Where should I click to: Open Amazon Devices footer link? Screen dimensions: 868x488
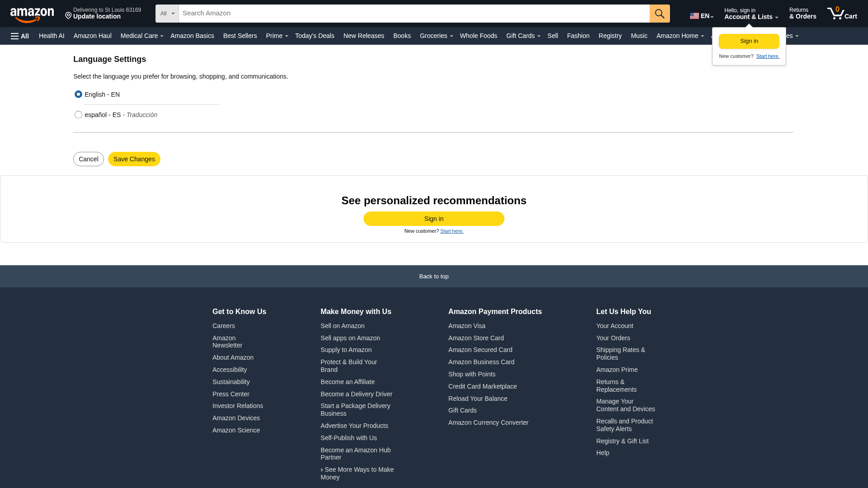tap(236, 418)
